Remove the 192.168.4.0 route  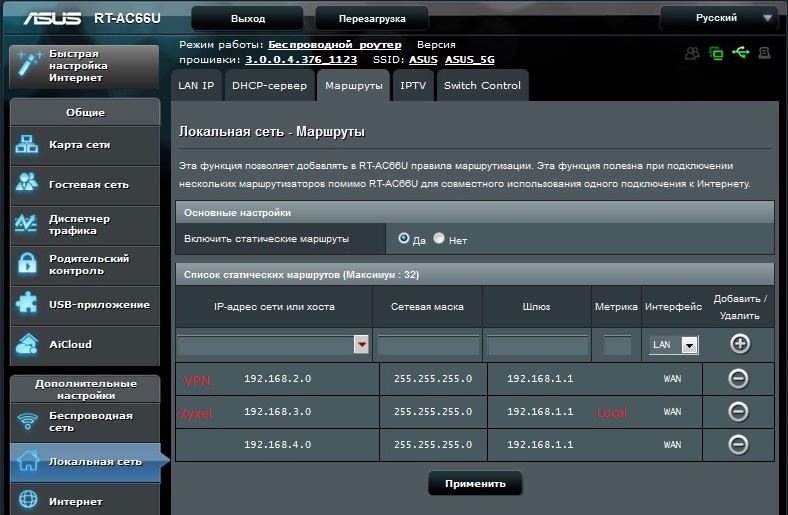point(738,445)
